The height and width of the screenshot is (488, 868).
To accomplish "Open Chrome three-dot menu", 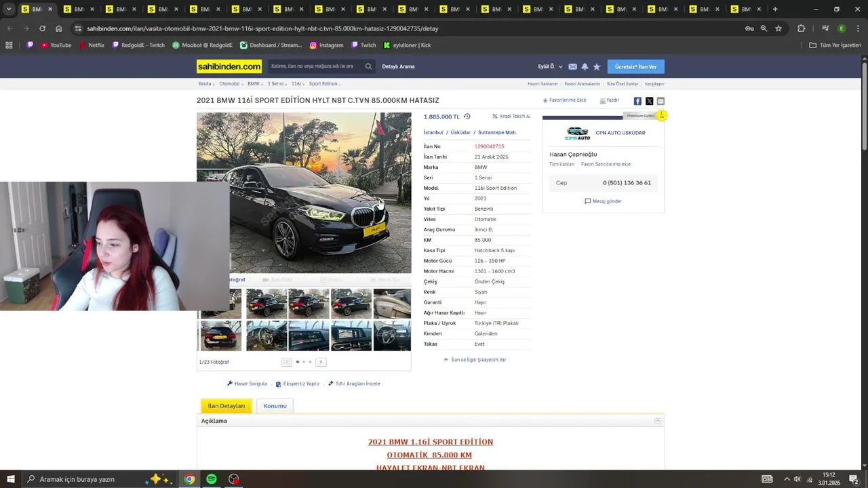I will click(x=858, y=28).
